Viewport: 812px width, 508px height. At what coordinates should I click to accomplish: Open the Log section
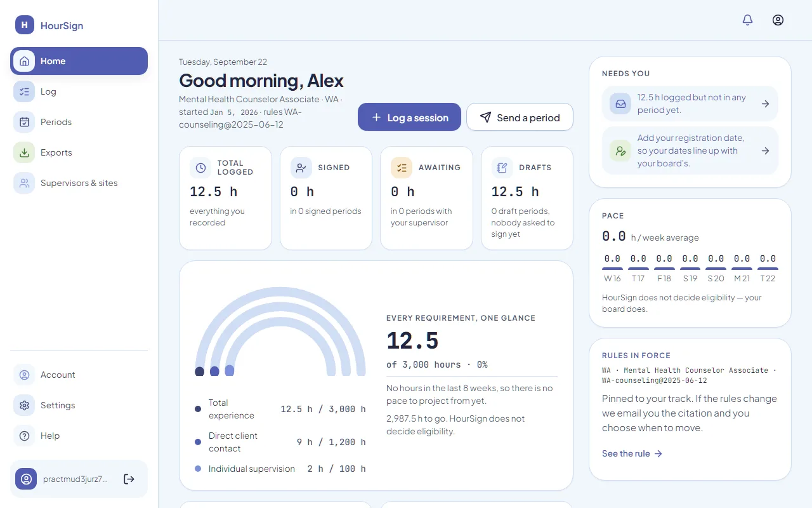(x=79, y=91)
